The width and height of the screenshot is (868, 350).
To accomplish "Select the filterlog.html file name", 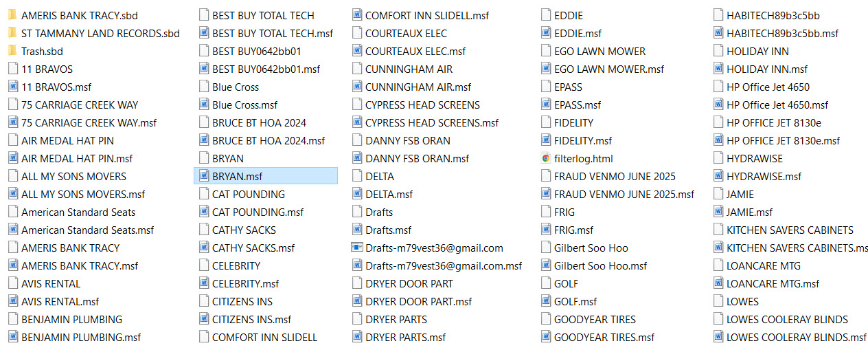I will pyautogui.click(x=584, y=158).
